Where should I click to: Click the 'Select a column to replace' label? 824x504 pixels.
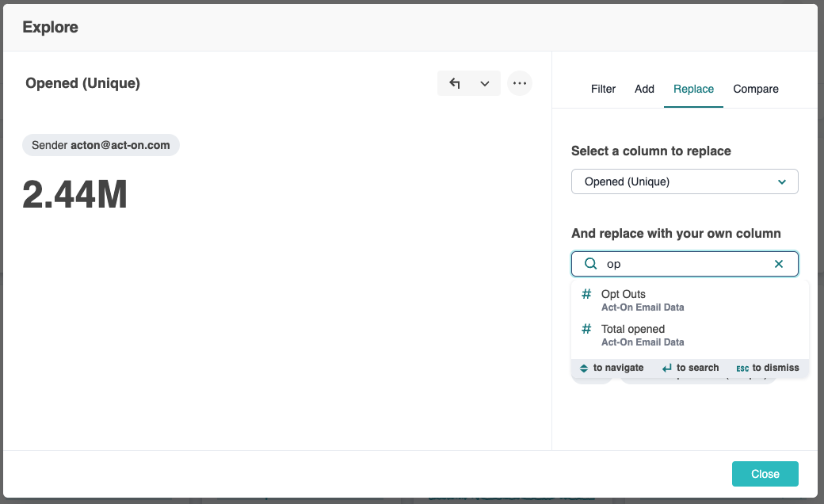click(x=651, y=151)
